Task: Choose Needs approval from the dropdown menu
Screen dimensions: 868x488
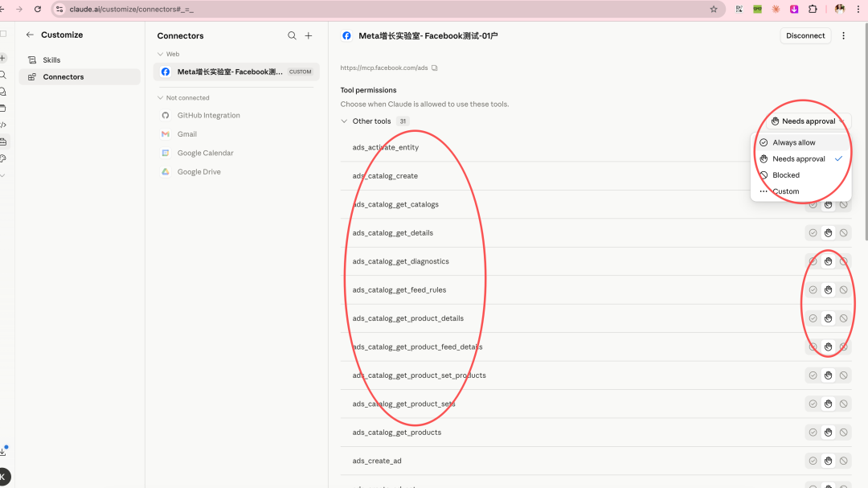Action: [800, 159]
